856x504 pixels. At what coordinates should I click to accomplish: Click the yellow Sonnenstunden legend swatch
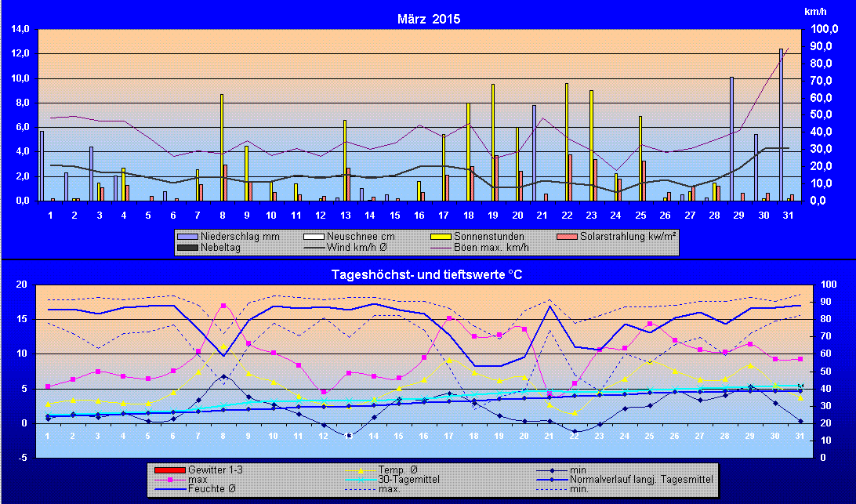point(444,236)
